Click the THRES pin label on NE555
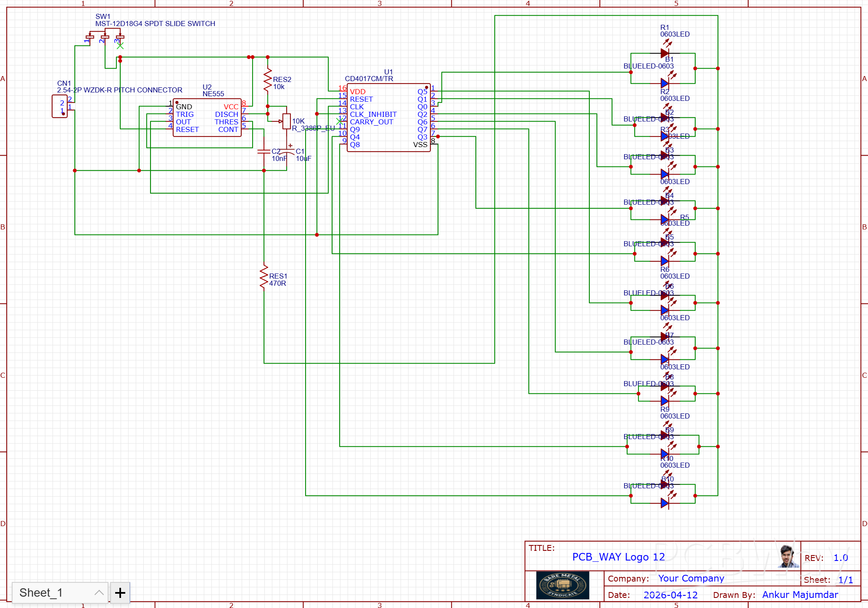This screenshot has width=868, height=608. click(x=226, y=122)
